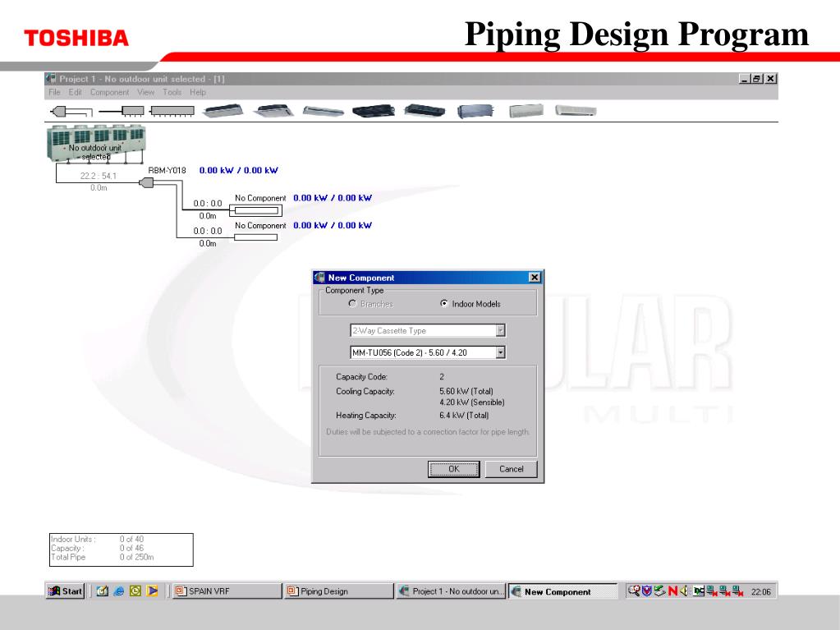
Task: Launch Internet Explorer from the quick launch
Action: (x=119, y=591)
